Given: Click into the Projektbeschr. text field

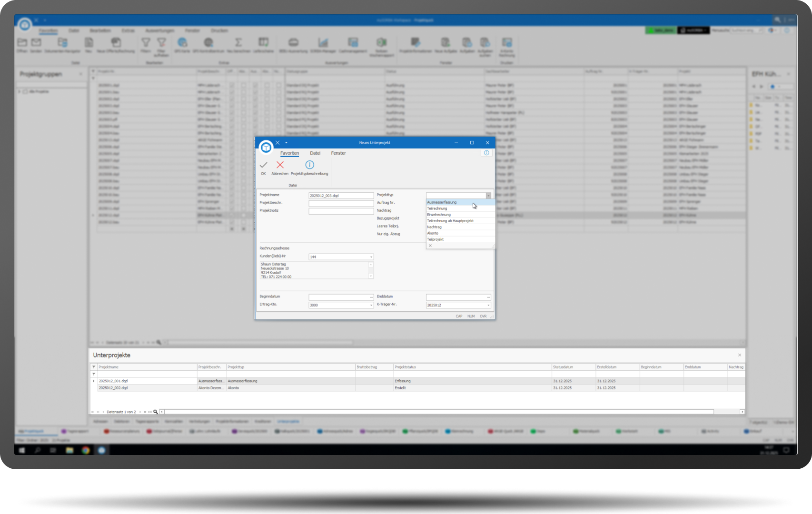Looking at the screenshot, I should (341, 203).
